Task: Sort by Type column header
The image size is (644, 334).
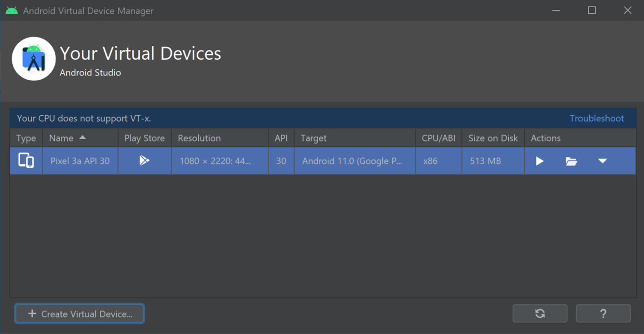Action: (x=26, y=138)
